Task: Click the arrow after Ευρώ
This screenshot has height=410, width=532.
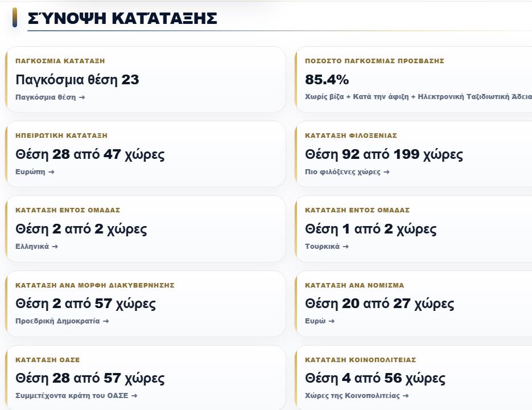Action: [x=332, y=321]
